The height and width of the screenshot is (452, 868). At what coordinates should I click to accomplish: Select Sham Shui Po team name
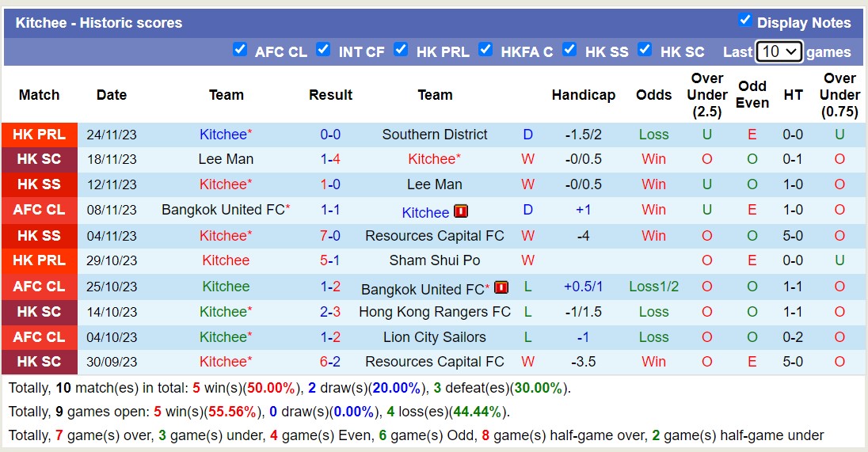pyautogui.click(x=435, y=260)
